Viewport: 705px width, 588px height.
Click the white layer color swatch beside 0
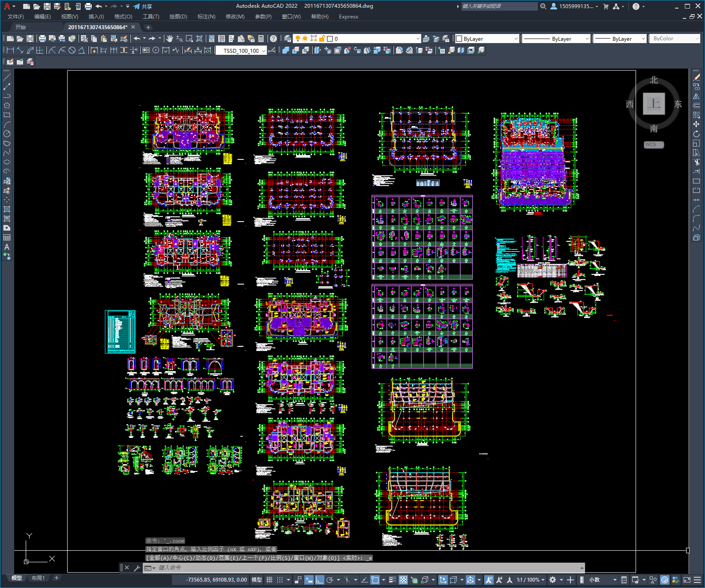[x=330, y=39]
